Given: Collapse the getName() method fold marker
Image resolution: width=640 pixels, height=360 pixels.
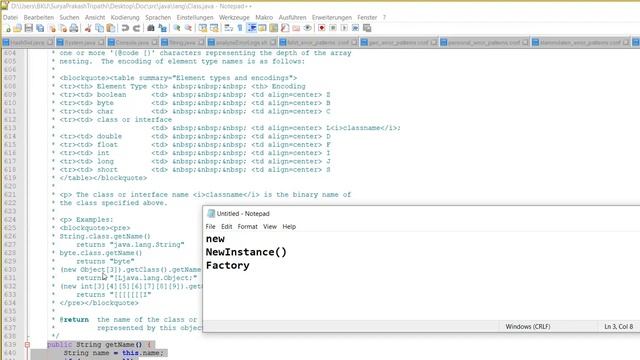Looking at the screenshot, I should tap(27, 344).
